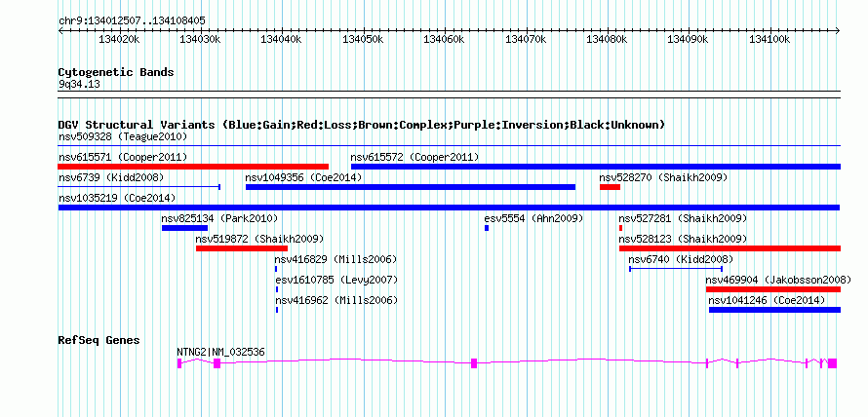Open the nsv509328 (Teague2010) label

click(123, 136)
